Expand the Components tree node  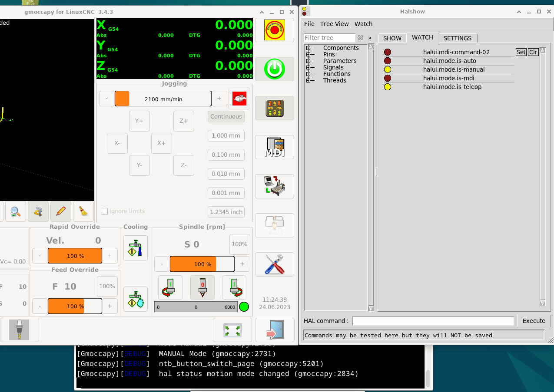coord(308,48)
